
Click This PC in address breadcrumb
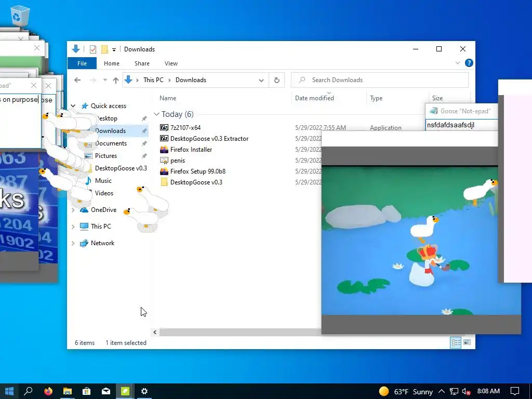[x=153, y=80]
